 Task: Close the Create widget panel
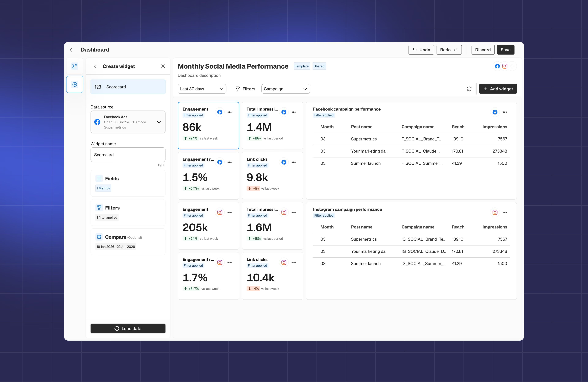pos(163,66)
